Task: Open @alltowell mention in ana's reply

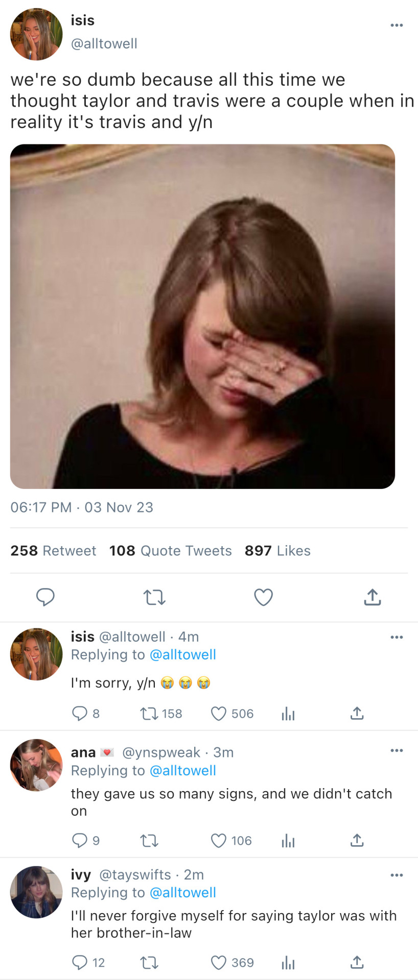Action: tap(182, 771)
